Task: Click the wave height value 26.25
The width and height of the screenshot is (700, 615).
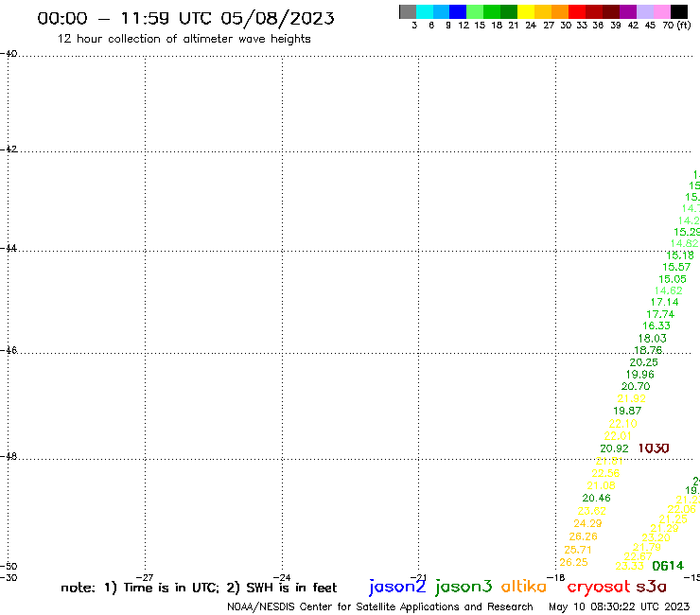Action: pyautogui.click(x=573, y=562)
